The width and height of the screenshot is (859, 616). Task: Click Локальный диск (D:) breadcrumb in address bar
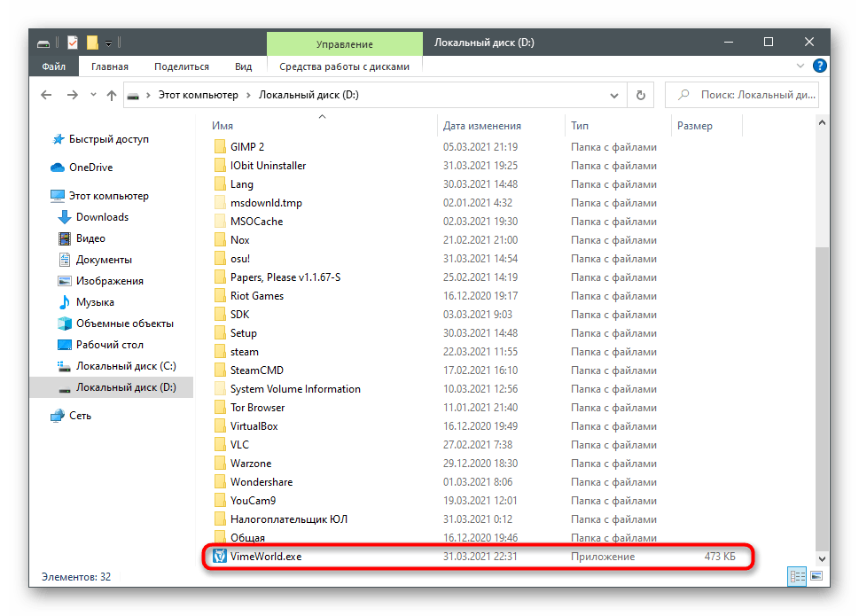(x=308, y=95)
